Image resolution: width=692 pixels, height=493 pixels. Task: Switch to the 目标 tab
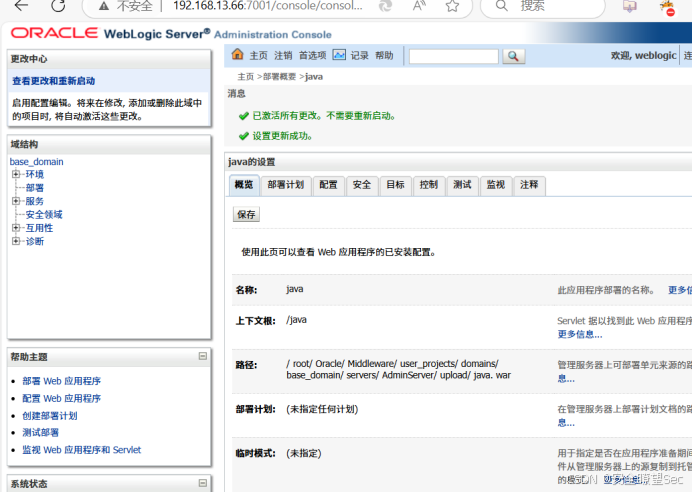[x=395, y=185]
